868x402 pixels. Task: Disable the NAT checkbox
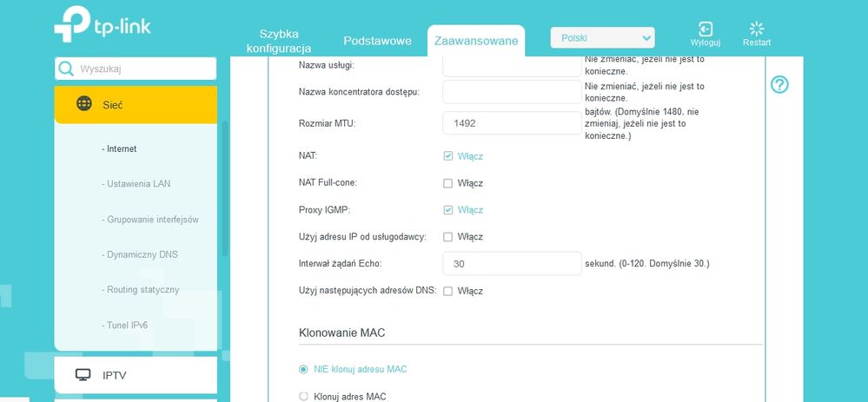pyautogui.click(x=448, y=156)
